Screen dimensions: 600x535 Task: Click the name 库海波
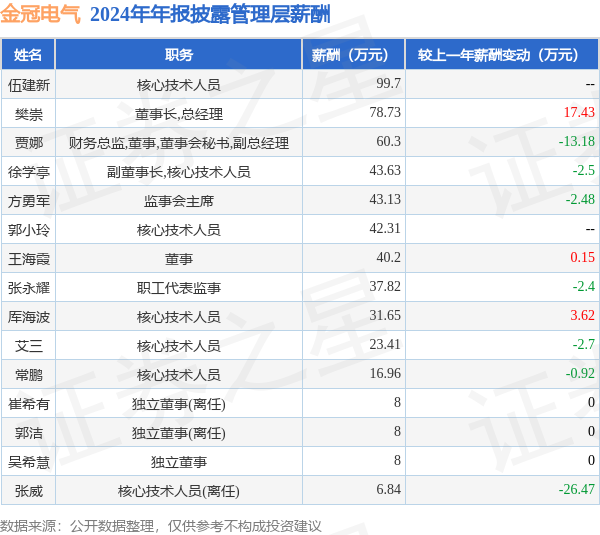point(29,317)
